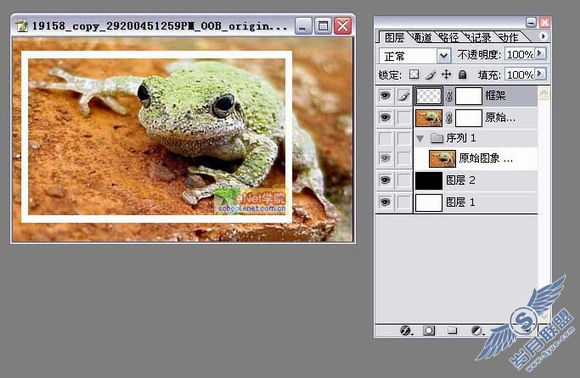Select the layer named 原始...
This screenshot has width=580, height=378.
click(500, 118)
